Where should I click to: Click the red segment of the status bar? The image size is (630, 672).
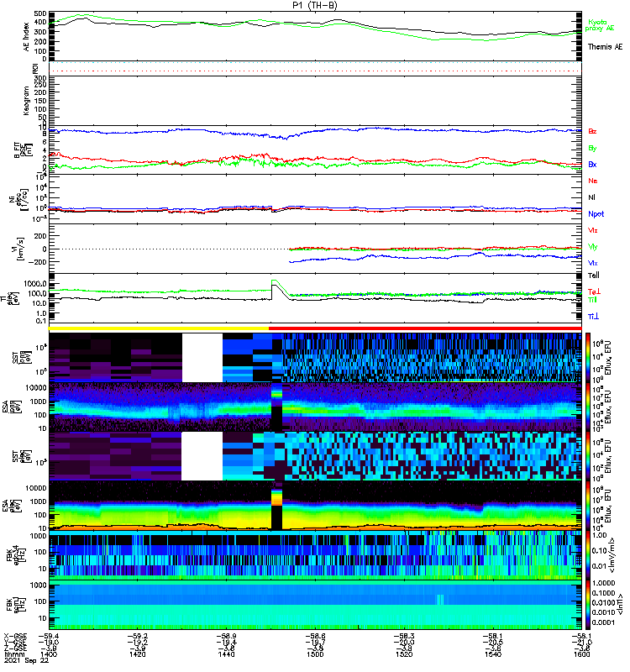(425, 328)
